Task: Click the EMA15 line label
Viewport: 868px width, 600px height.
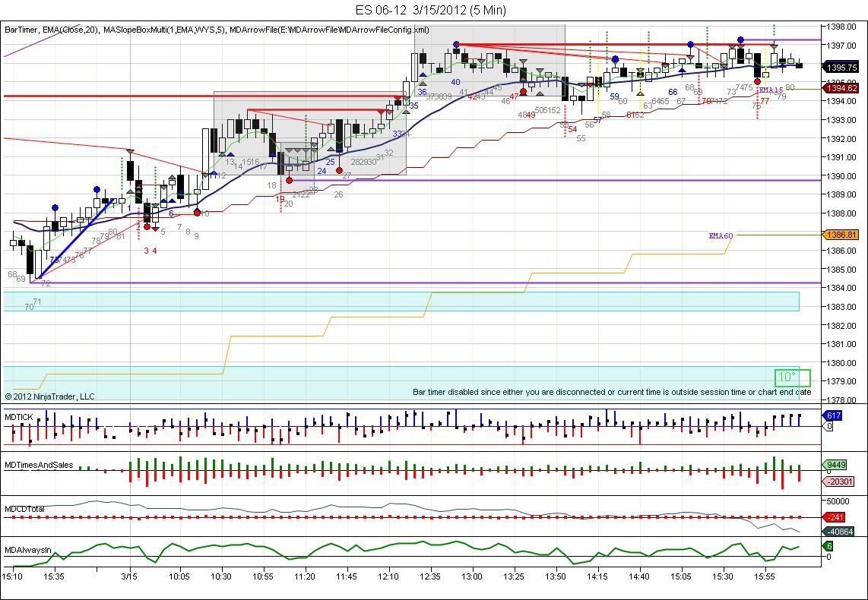Action: pyautogui.click(x=771, y=90)
